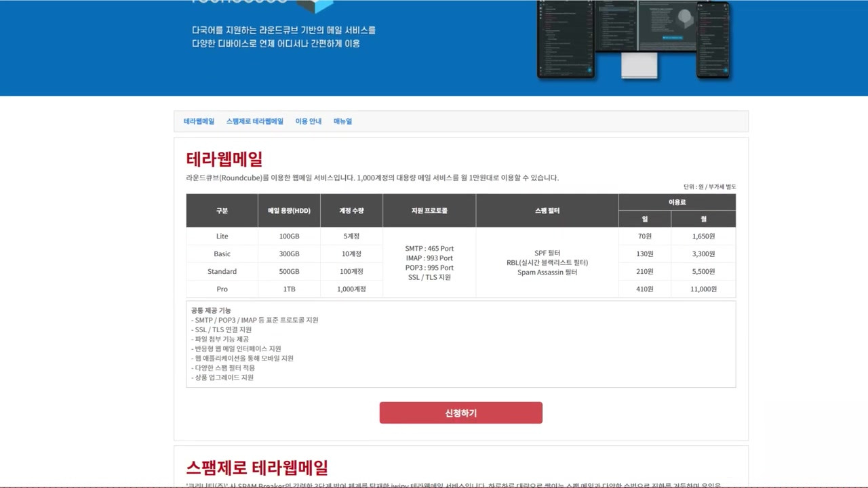The image size is (868, 488).
Task: Click the 계정 수량 column header
Action: pos(351,210)
